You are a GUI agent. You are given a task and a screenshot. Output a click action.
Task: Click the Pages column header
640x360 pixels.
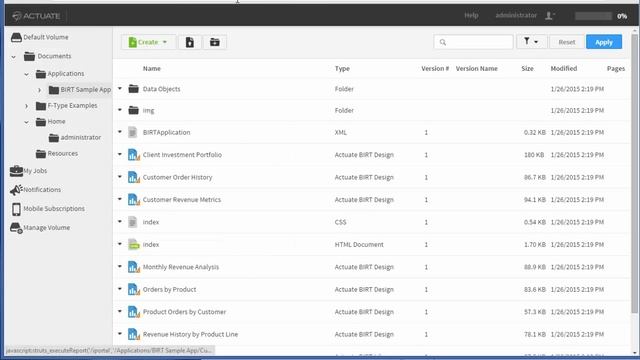click(x=616, y=69)
